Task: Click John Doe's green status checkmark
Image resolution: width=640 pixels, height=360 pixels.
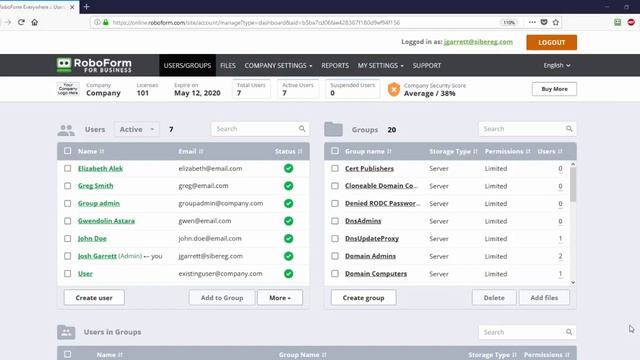Action: (289, 238)
